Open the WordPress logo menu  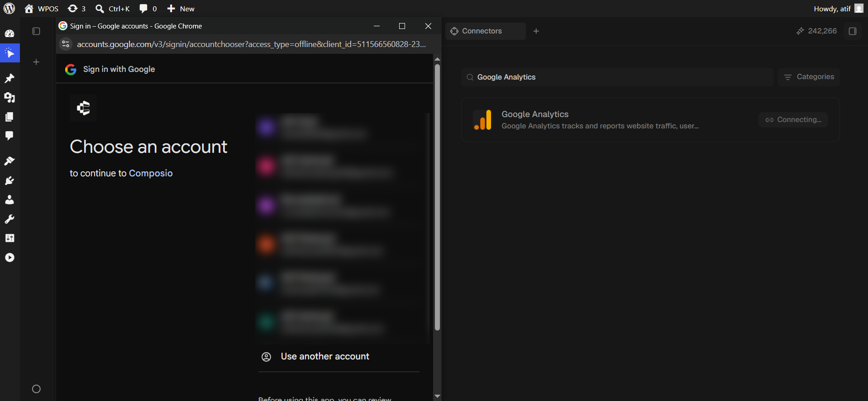(x=10, y=9)
